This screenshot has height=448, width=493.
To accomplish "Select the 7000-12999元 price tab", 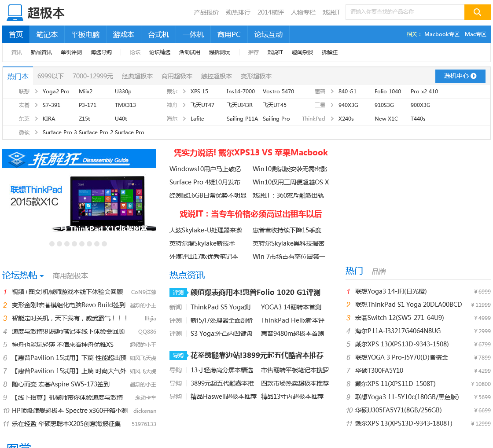I will click(x=93, y=76).
